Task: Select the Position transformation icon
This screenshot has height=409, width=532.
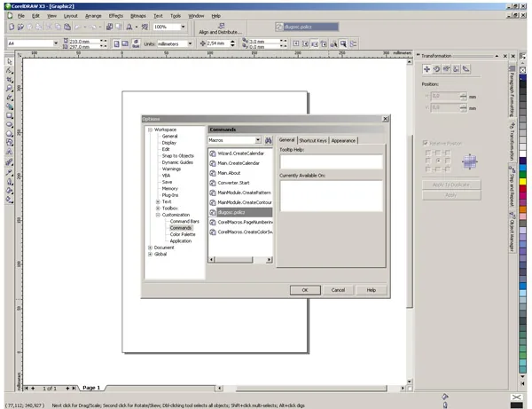Action: point(426,68)
